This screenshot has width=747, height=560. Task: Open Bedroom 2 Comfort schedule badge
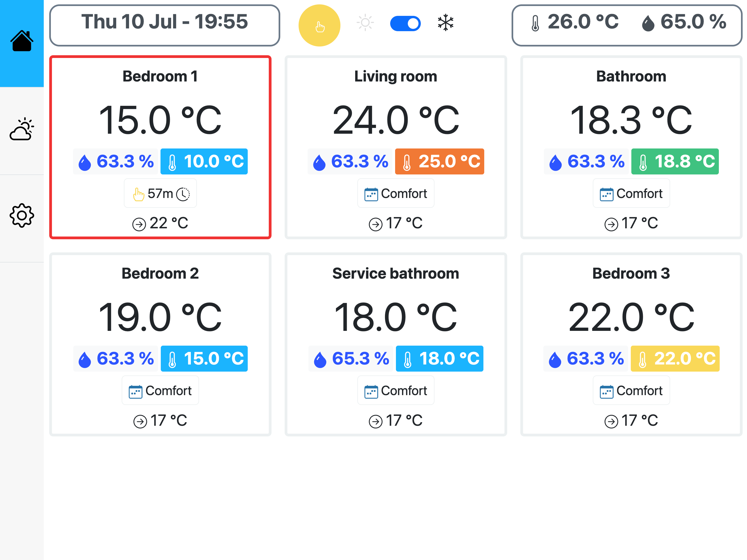pos(160,391)
